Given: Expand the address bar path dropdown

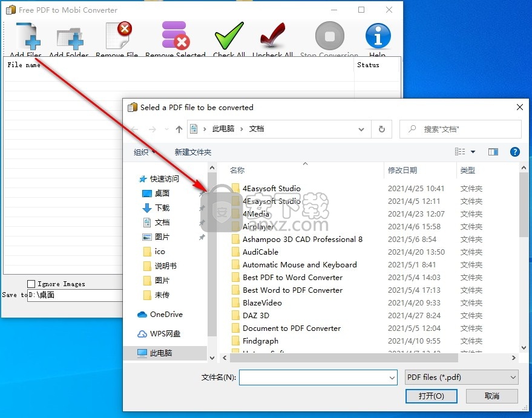Looking at the screenshot, I should point(361,129).
